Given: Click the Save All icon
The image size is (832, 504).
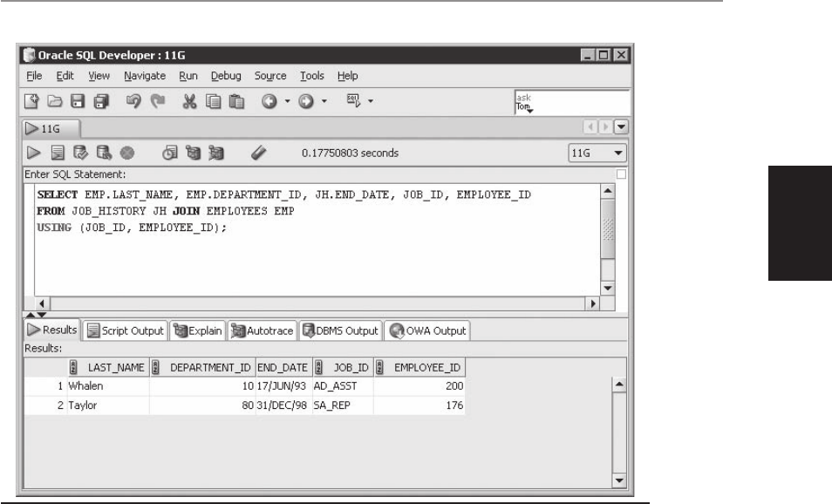Looking at the screenshot, I should tap(101, 101).
